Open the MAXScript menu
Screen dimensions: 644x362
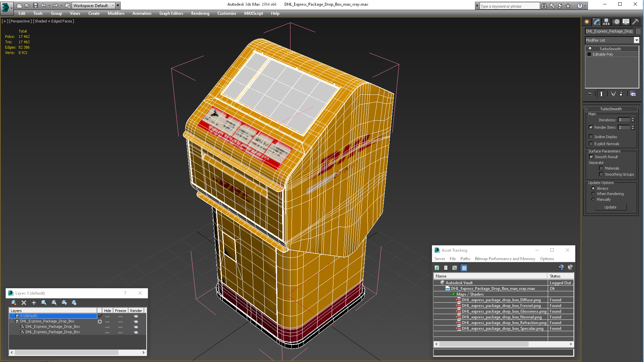coord(254,13)
